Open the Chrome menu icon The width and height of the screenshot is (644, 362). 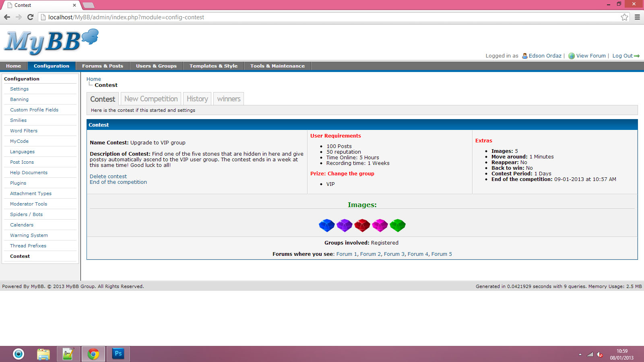pos(637,17)
